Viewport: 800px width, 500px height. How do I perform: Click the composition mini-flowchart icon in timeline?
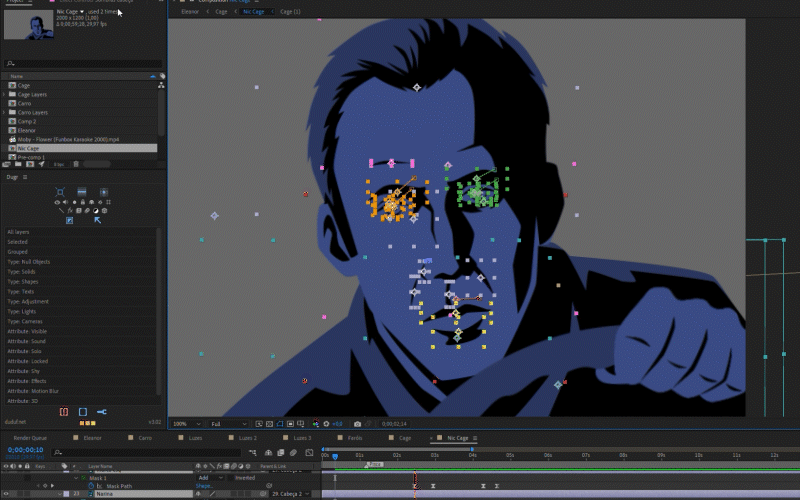coord(253,453)
